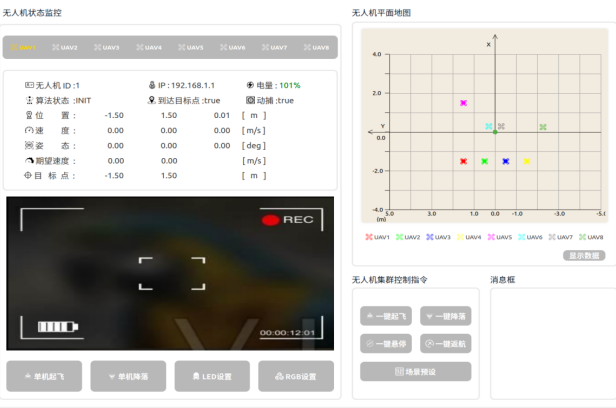
Task: Click inside the 消息框 message box
Action: point(553,344)
